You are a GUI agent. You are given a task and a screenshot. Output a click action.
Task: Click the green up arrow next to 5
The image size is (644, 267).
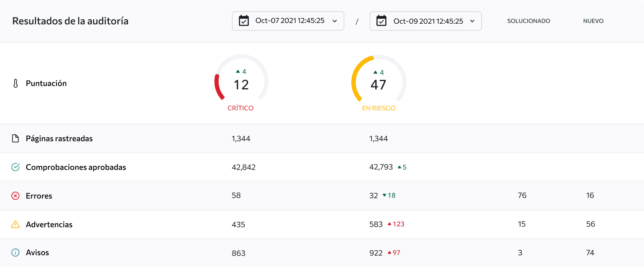(x=399, y=167)
